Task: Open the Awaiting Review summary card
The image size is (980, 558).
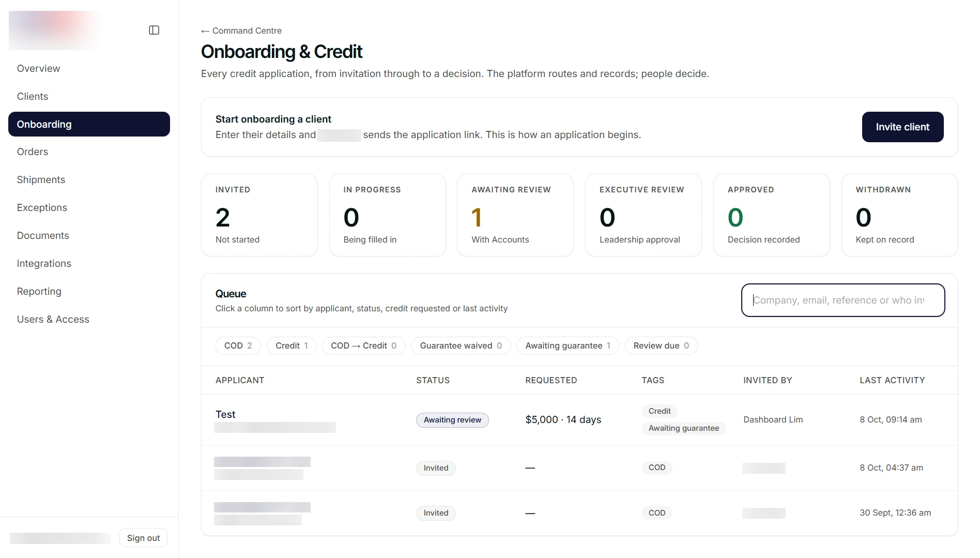Action: click(515, 215)
